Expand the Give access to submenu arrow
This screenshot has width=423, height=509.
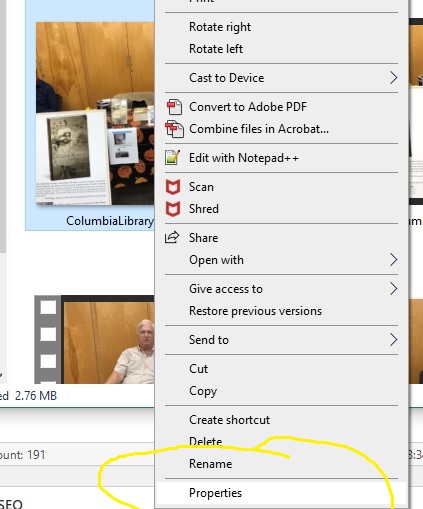[x=394, y=289]
